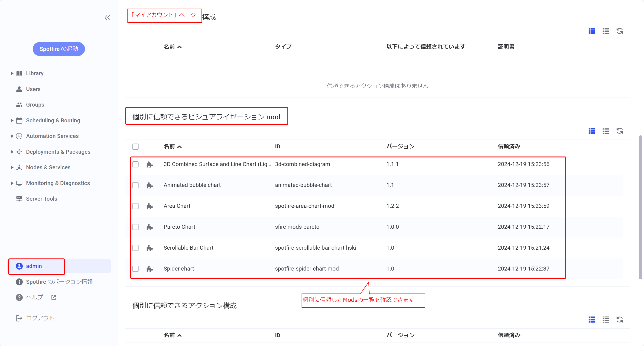This screenshot has width=644, height=346.
Task: Expand the Library tree arrow
Action: point(12,73)
